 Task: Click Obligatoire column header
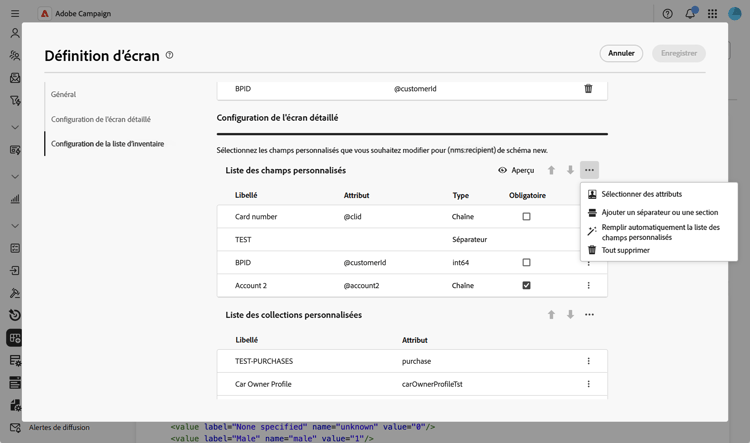527,195
